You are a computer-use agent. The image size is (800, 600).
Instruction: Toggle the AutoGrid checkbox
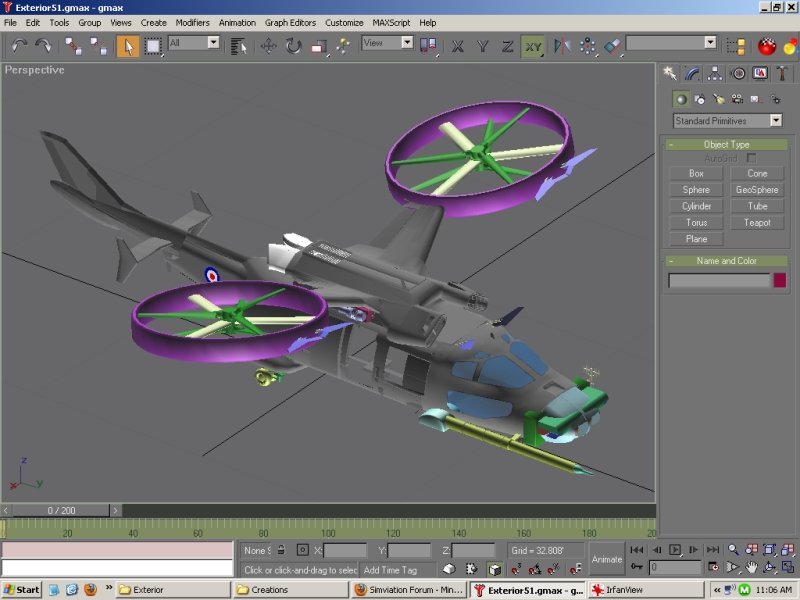[751, 158]
